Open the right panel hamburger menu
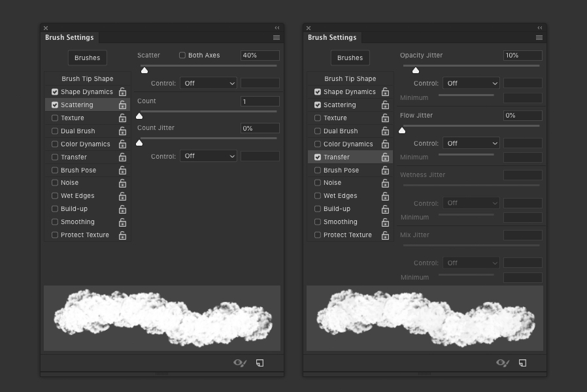This screenshot has width=587, height=392. (x=539, y=37)
